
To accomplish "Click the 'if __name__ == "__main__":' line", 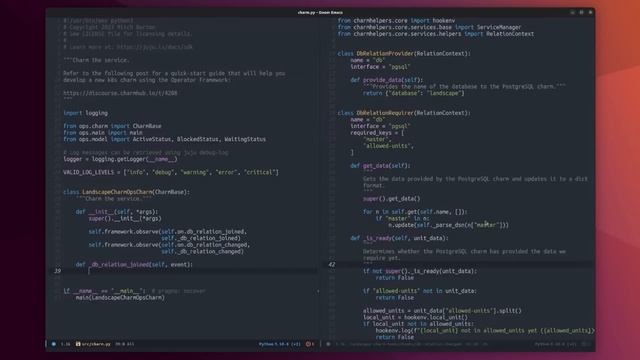I will [104, 291].
